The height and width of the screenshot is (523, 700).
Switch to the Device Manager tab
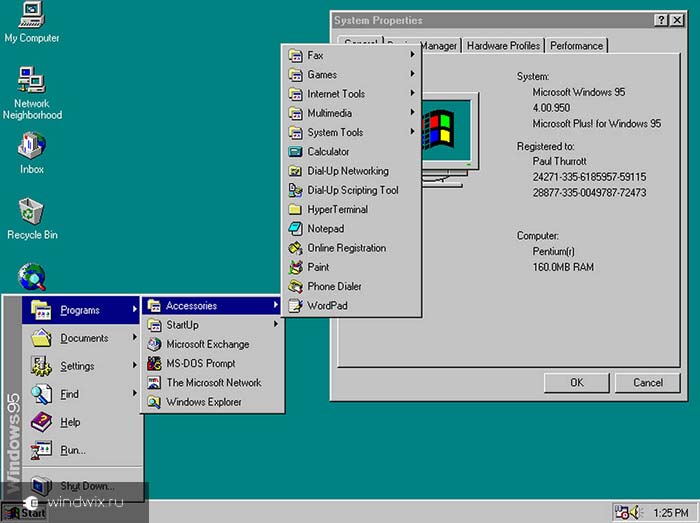[439, 46]
